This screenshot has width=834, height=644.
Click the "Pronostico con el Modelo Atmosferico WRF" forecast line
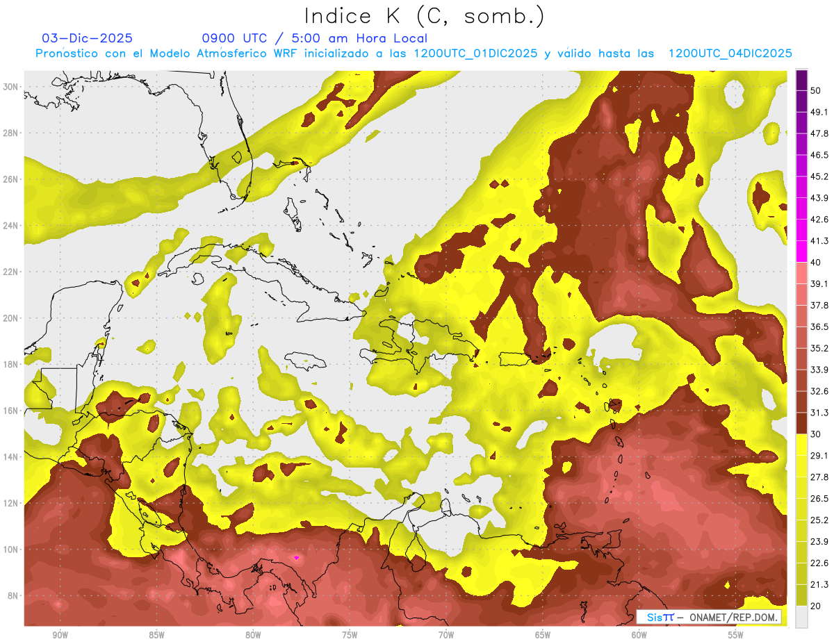pos(414,53)
